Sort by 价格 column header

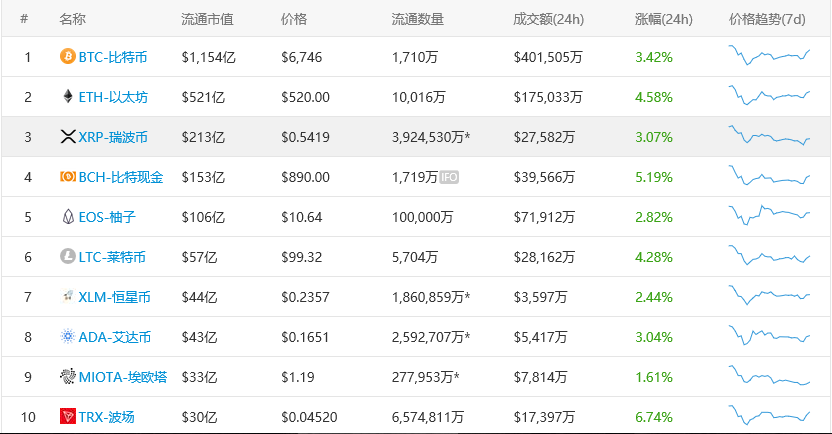point(294,20)
